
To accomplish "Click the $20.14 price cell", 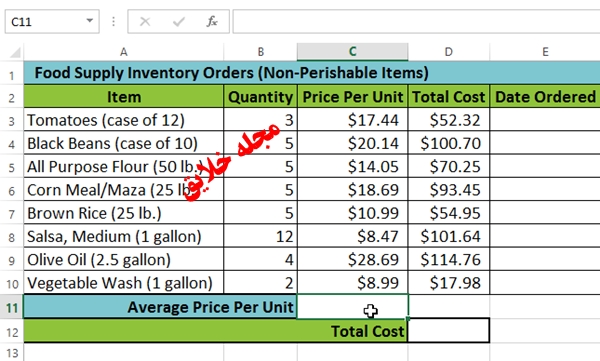I will (x=353, y=143).
